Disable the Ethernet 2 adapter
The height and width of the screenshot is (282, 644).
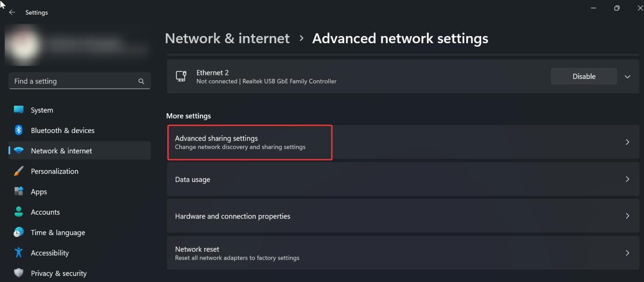pyautogui.click(x=584, y=76)
